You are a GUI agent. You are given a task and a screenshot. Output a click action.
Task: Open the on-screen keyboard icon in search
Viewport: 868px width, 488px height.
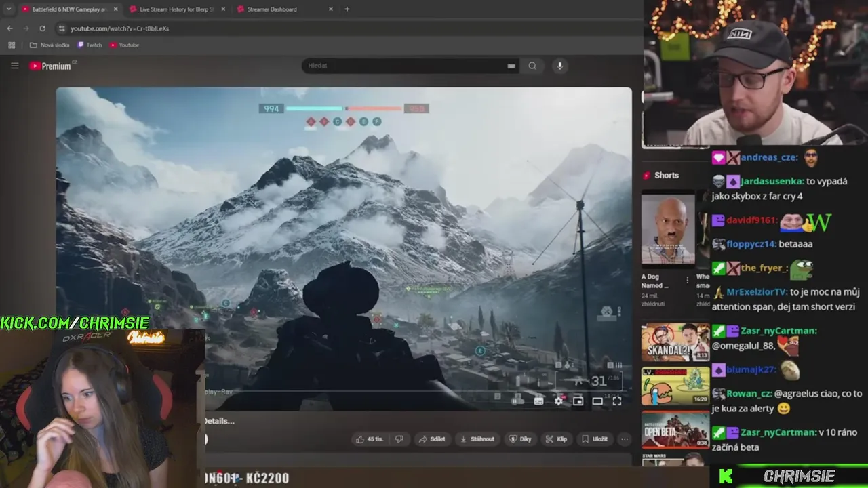[x=511, y=66]
